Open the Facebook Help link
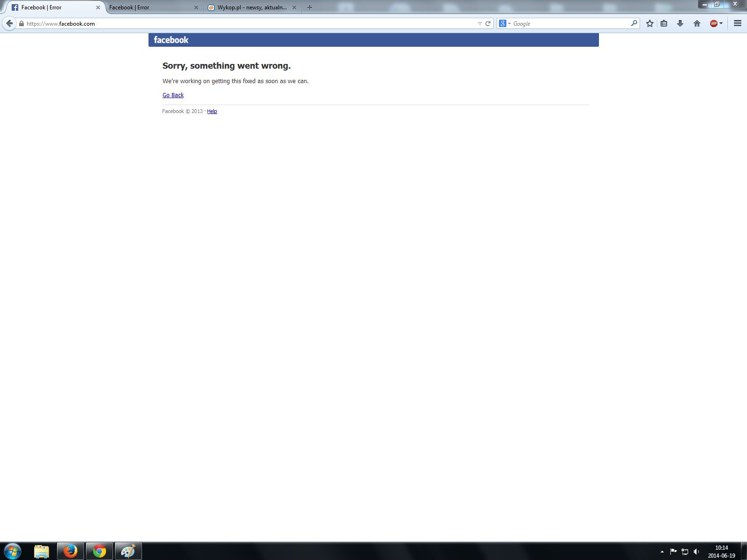 pyautogui.click(x=212, y=111)
